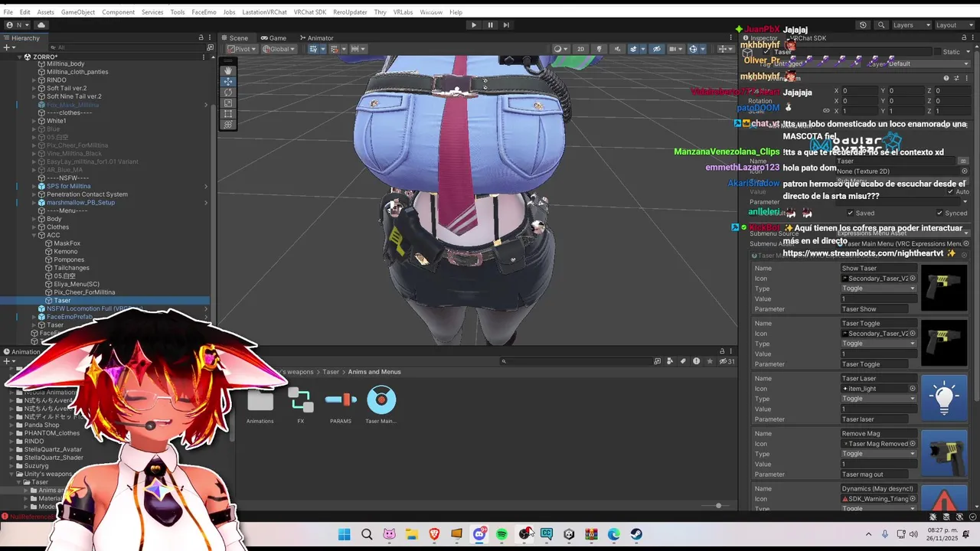Open the FaceEmo menu
The image size is (980, 551).
(x=204, y=12)
